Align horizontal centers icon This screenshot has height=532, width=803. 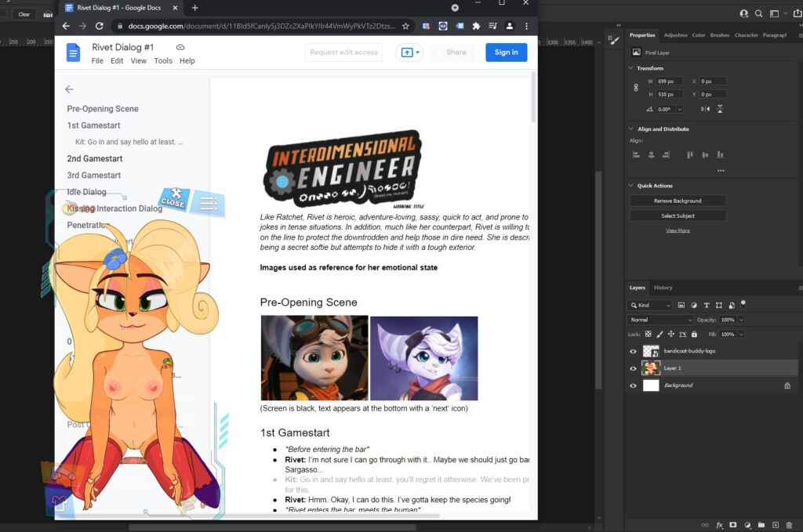coord(651,154)
